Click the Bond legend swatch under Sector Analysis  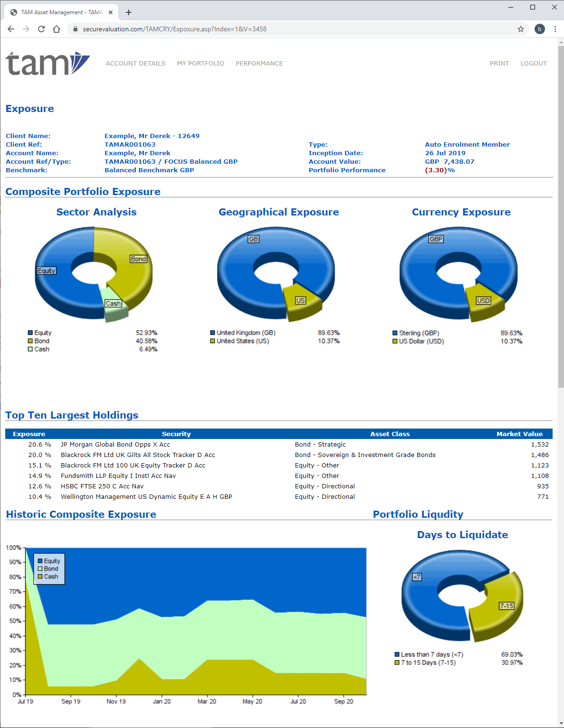coord(30,341)
